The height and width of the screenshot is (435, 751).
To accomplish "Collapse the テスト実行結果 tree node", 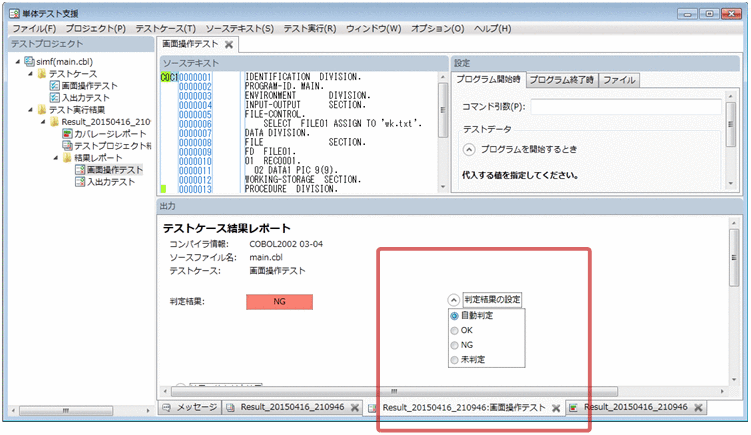I will pos(30,109).
